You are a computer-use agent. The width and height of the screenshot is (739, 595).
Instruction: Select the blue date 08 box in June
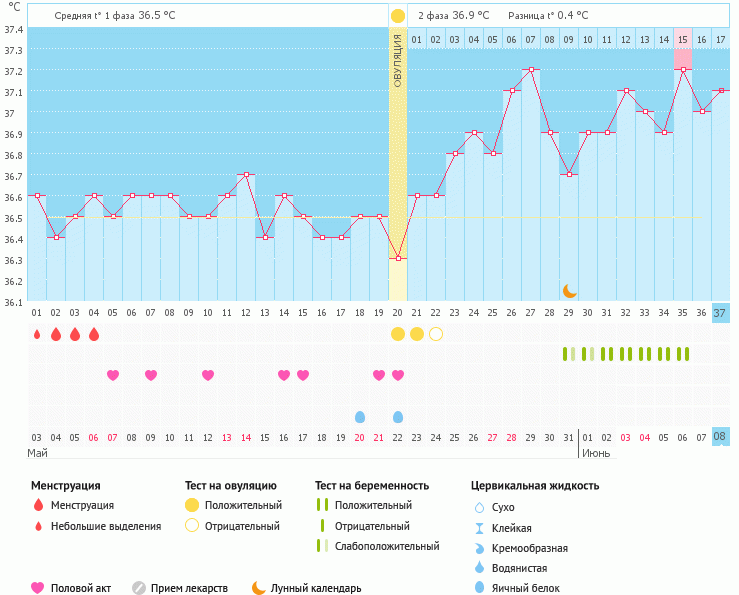point(720,437)
